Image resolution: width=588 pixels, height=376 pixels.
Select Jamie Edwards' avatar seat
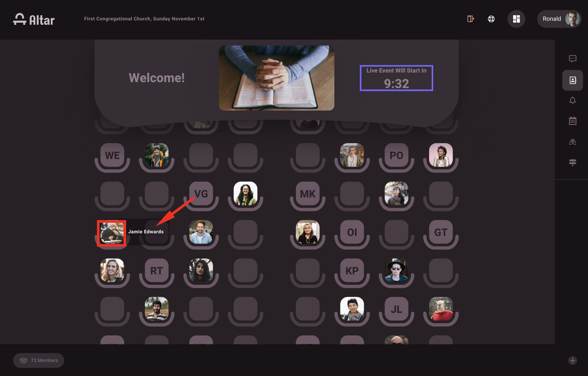112,233
